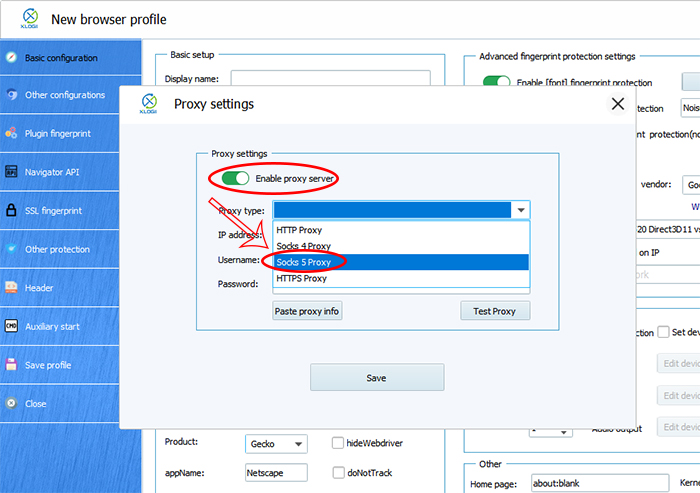Select HTTPS Proxy option
The width and height of the screenshot is (700, 493).
point(401,278)
